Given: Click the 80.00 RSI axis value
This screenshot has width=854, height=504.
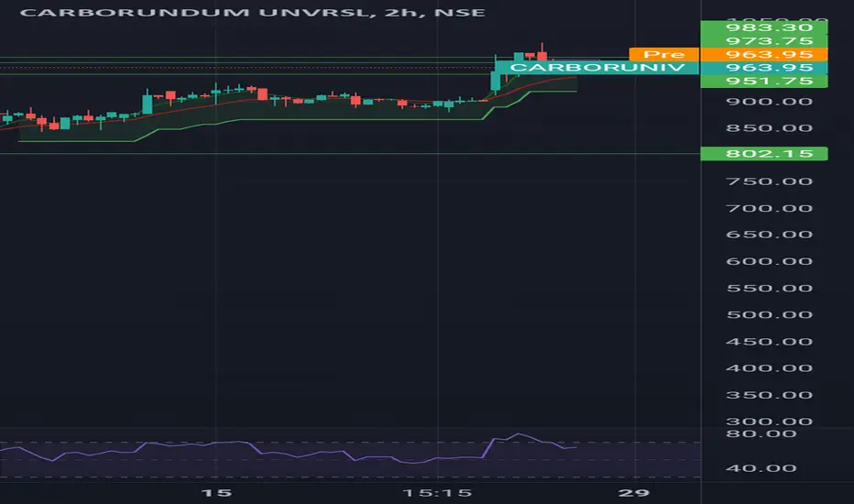Looking at the screenshot, I should click(761, 433).
